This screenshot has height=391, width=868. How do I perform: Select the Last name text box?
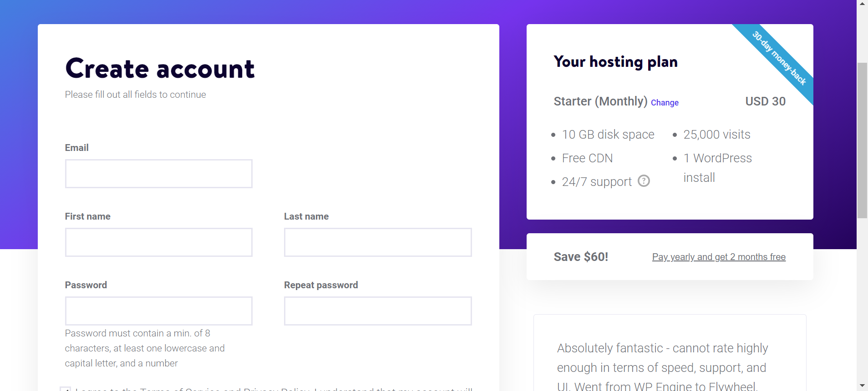click(378, 242)
